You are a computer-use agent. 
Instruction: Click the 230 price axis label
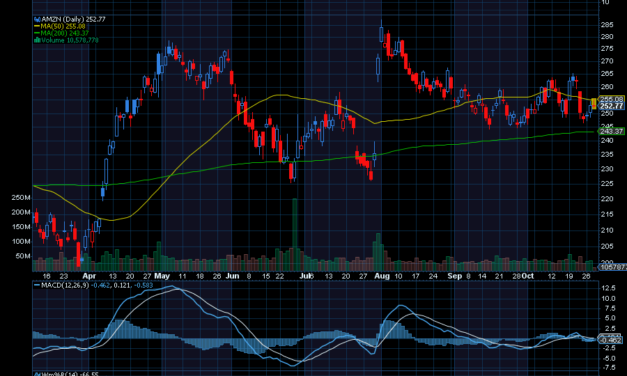[607, 169]
